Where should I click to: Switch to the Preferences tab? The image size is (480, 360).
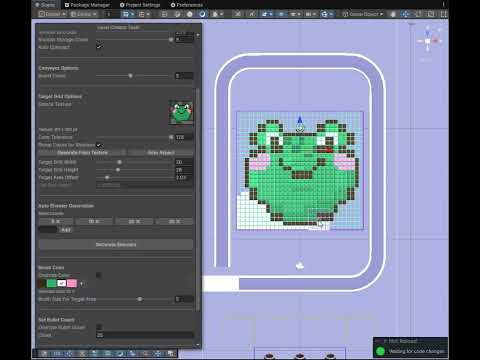click(187, 5)
